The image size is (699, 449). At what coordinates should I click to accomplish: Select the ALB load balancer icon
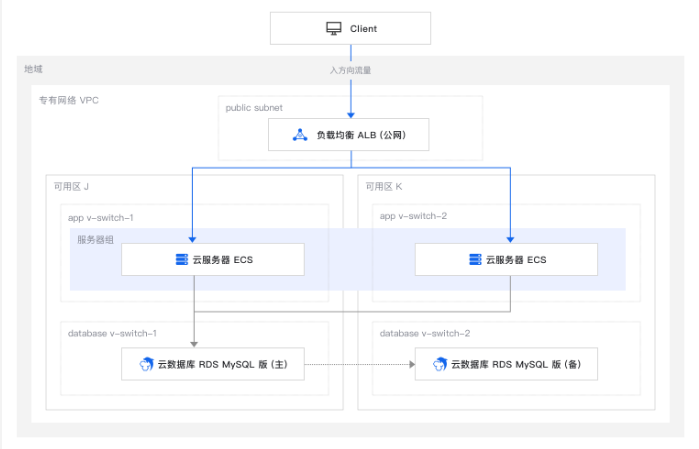point(300,135)
